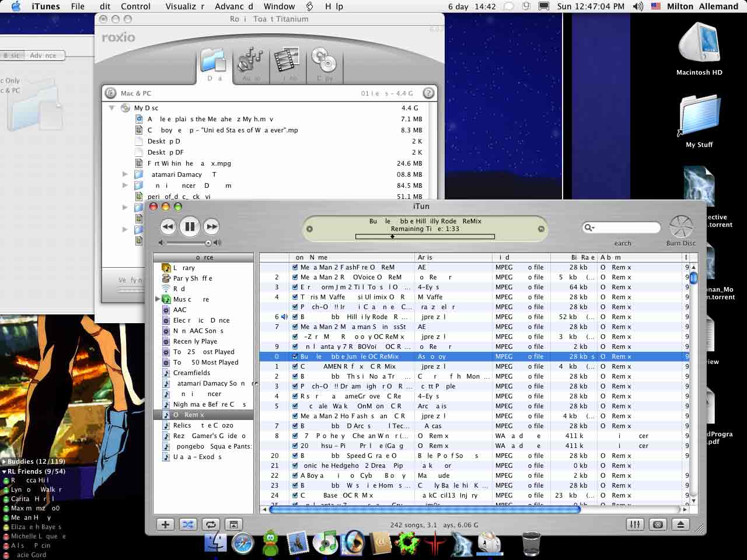This screenshot has width=747, height=560.
Task: Open Toast Mac & PC format button
Action: point(110,93)
